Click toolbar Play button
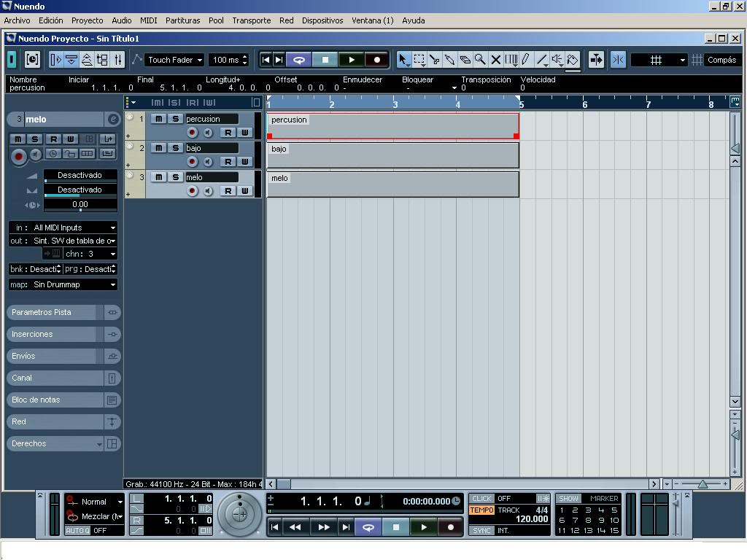This screenshot has width=747, height=560. click(x=351, y=60)
